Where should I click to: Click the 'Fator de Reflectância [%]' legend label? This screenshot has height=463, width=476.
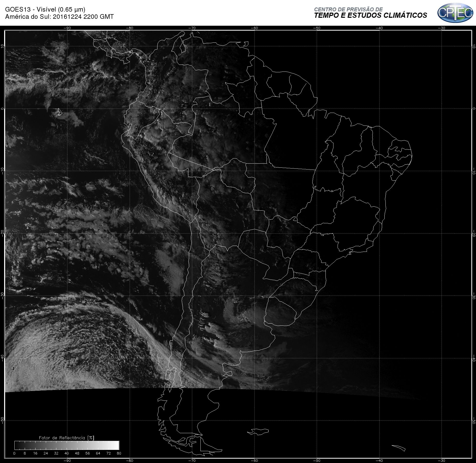(67, 438)
